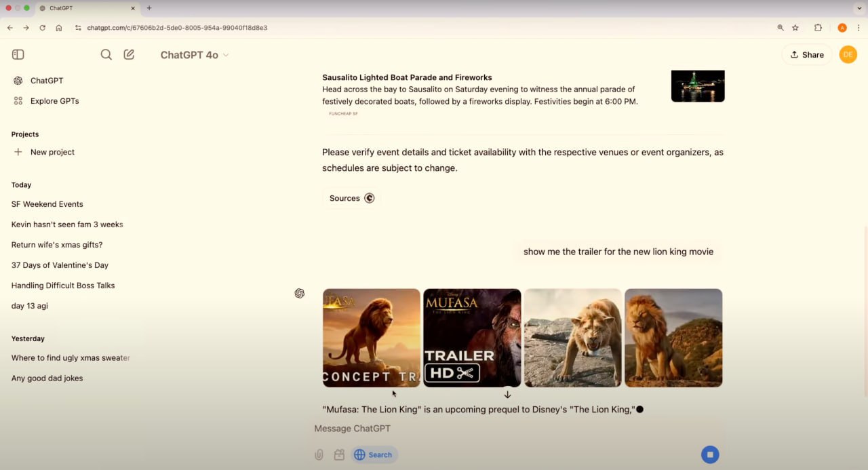Image resolution: width=868 pixels, height=470 pixels.
Task: Start a new chat with the compose icon
Action: tap(129, 55)
